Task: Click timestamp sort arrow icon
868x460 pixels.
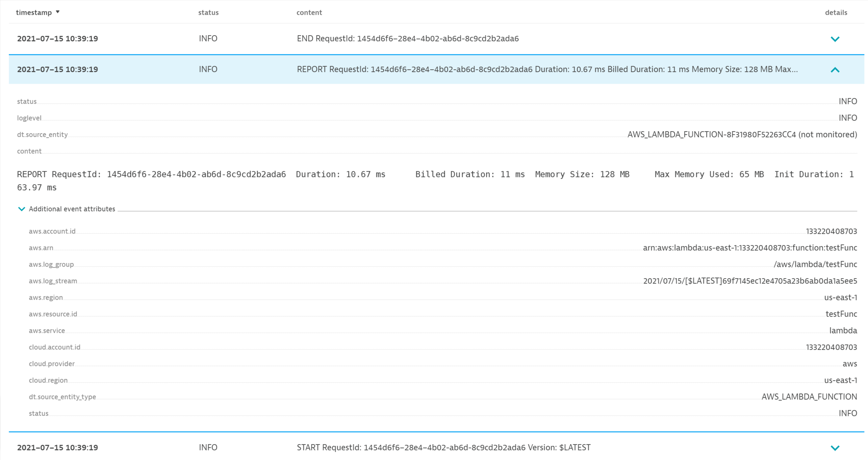Action: point(58,12)
